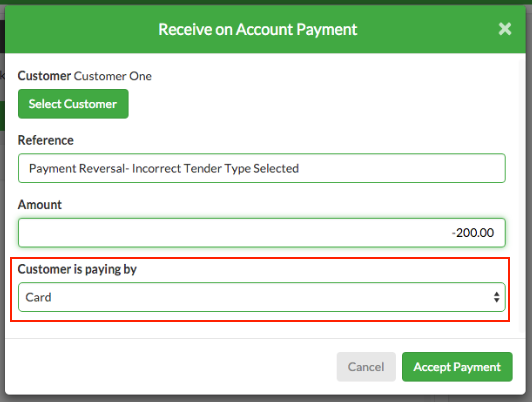Select the Customer One name text
Image resolution: width=532 pixels, height=402 pixels.
tap(113, 76)
